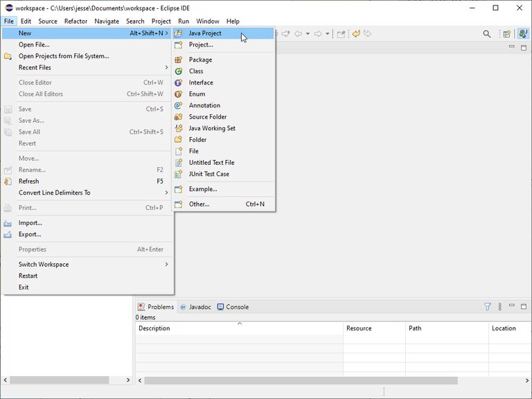Image resolution: width=532 pixels, height=399 pixels.
Task: Click the Package item in submenu
Action: click(200, 60)
